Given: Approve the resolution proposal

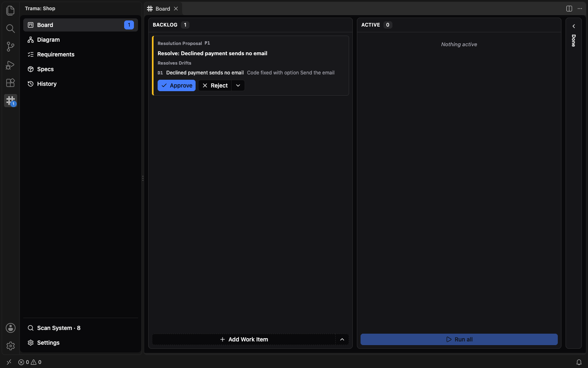Looking at the screenshot, I should 176,85.
